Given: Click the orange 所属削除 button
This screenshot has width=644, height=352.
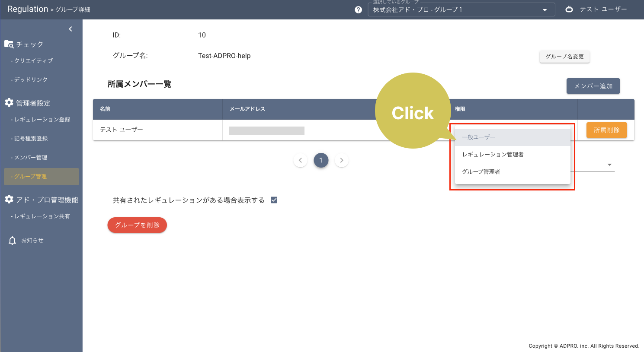Looking at the screenshot, I should tap(606, 130).
